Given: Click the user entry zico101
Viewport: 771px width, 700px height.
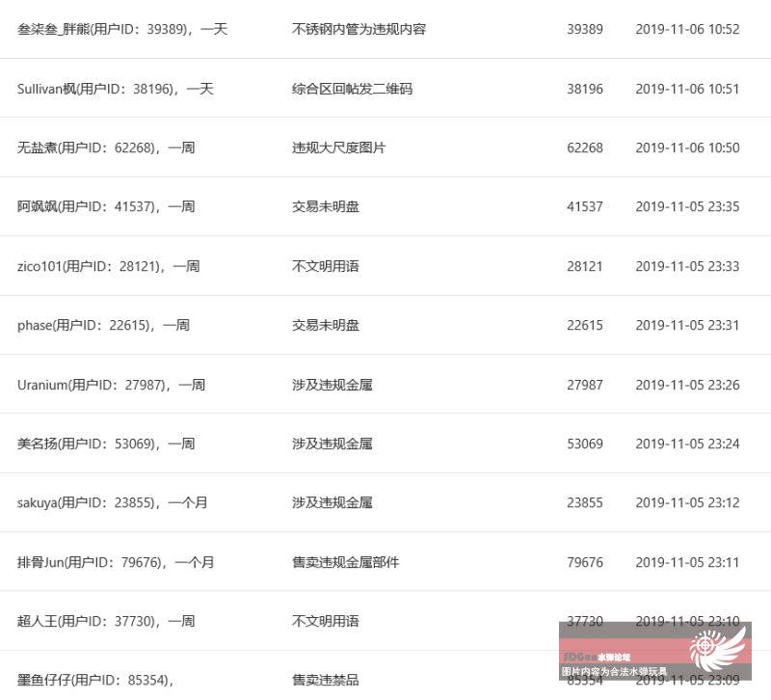Looking at the screenshot, I should click(x=108, y=267).
